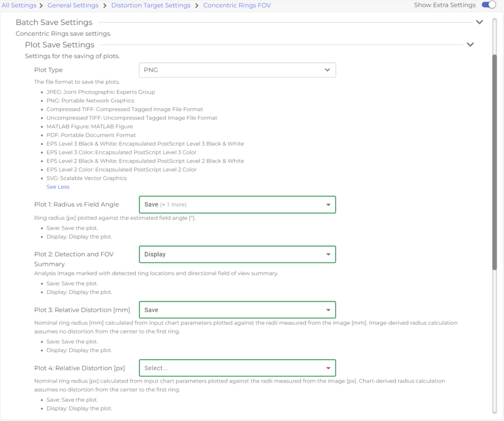Click 'Compressed TIFF: Compressed Tagged Image File Format' item
The height and width of the screenshot is (421, 504).
125,109
